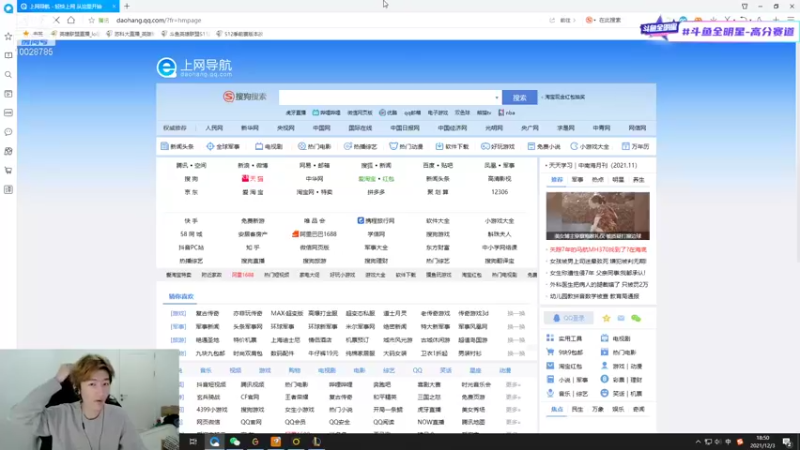
Task: Click the 9块9包邮 cart icon entry
Action: pos(564,352)
